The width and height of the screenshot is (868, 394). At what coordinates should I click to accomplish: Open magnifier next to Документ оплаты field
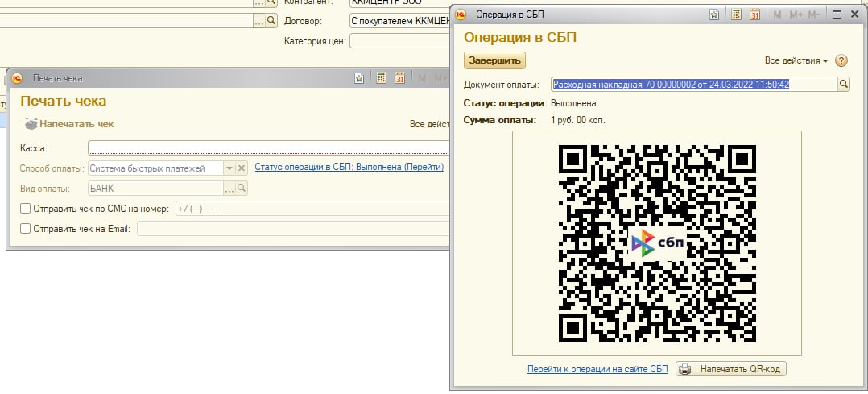point(844,85)
